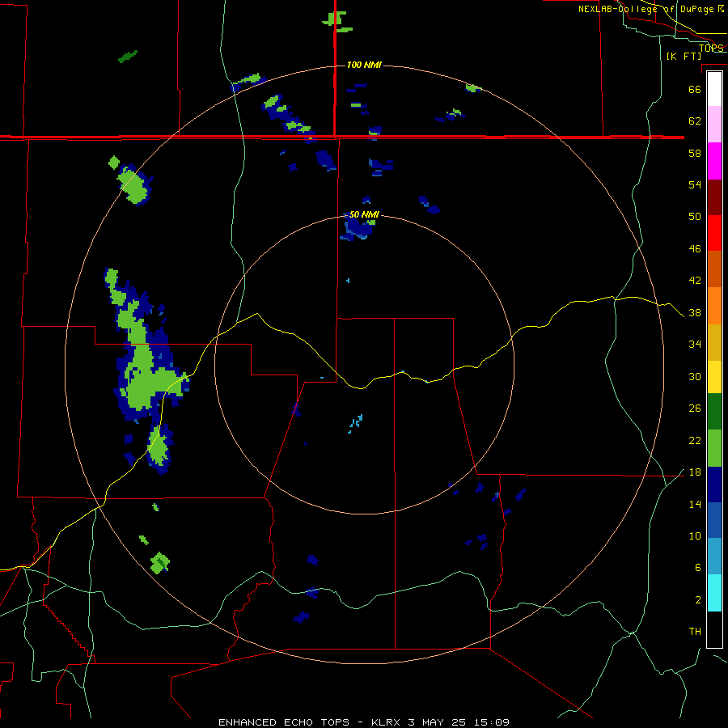The height and width of the screenshot is (728, 728).
Task: Click the "58" scale value
Action: pyautogui.click(x=695, y=153)
